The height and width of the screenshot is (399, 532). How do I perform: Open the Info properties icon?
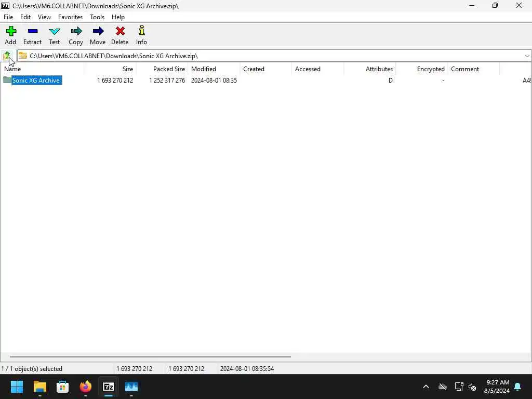(142, 31)
